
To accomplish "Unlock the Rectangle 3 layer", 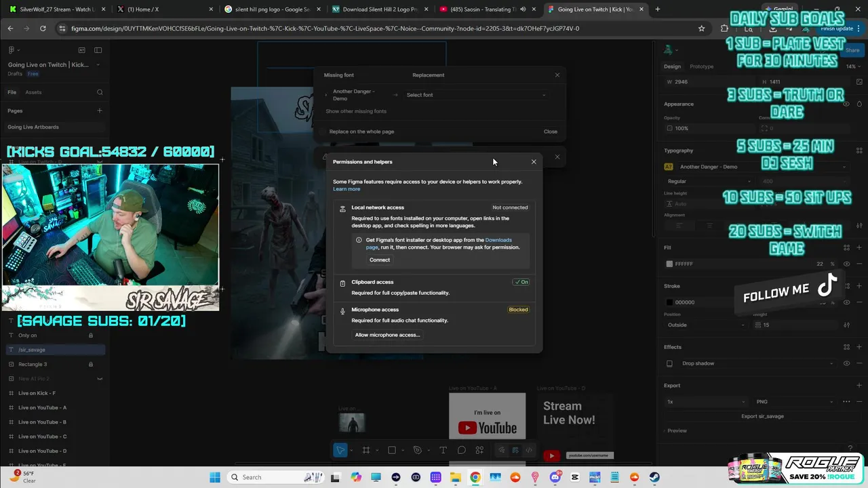I will 91,364.
